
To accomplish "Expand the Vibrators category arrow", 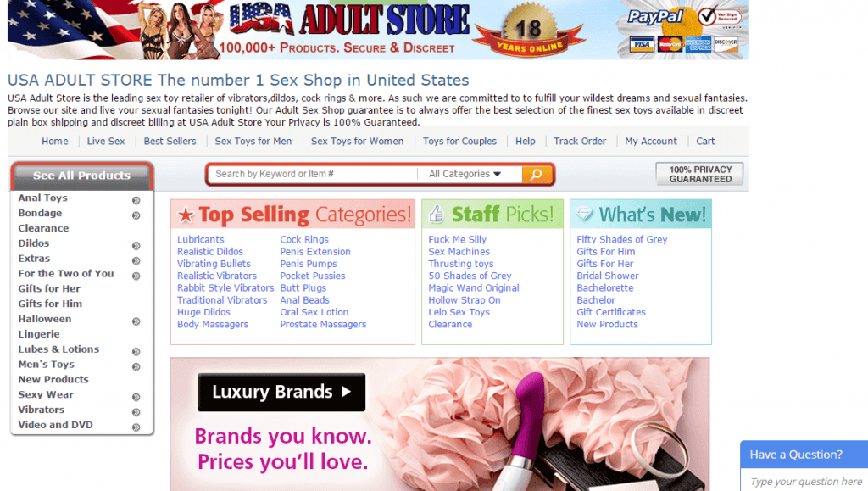I will pyautogui.click(x=136, y=412).
